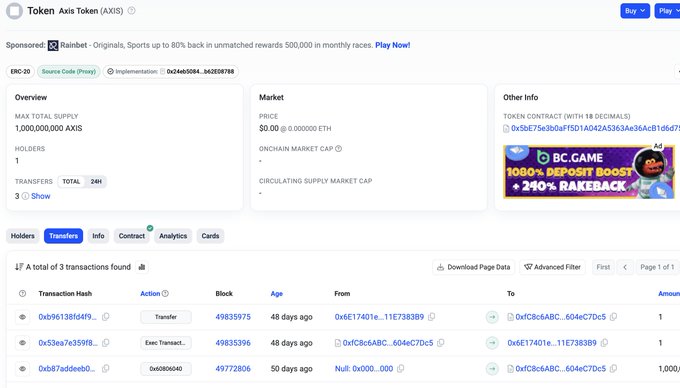680x388 pixels.
Task: Open the Transfers tab
Action: [63, 236]
